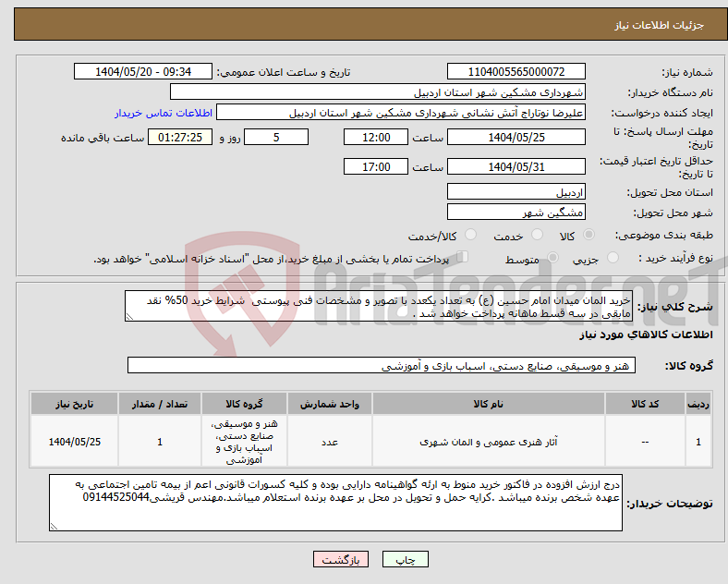
Task: Toggle the اسناد خزانه اسلامی payment checkbox
Action: (463, 257)
